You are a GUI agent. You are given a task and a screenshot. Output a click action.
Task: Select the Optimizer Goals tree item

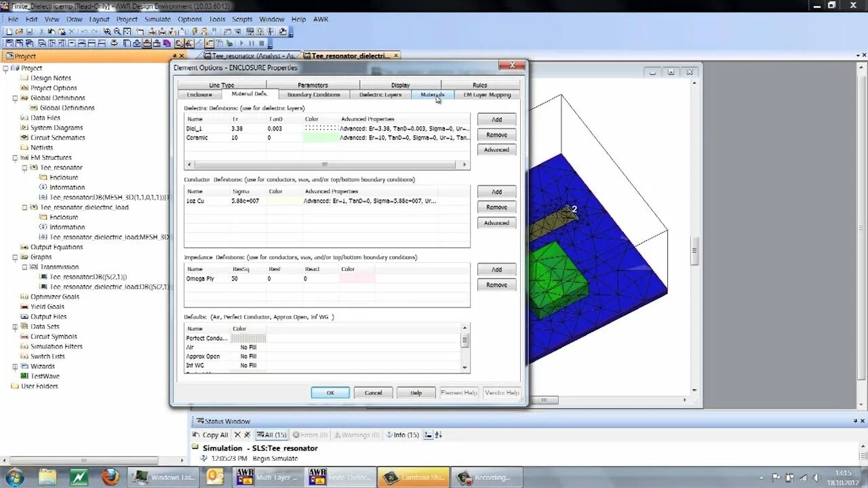[54, 297]
